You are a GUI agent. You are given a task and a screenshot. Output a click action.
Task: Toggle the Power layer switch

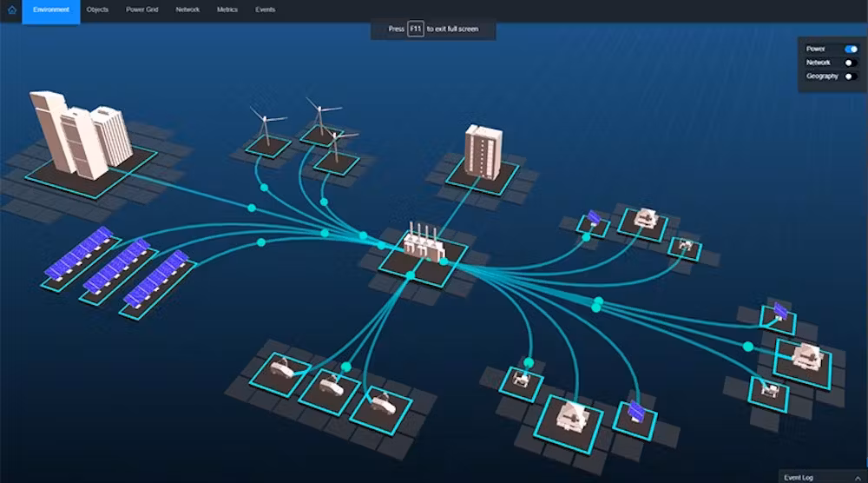(x=851, y=50)
